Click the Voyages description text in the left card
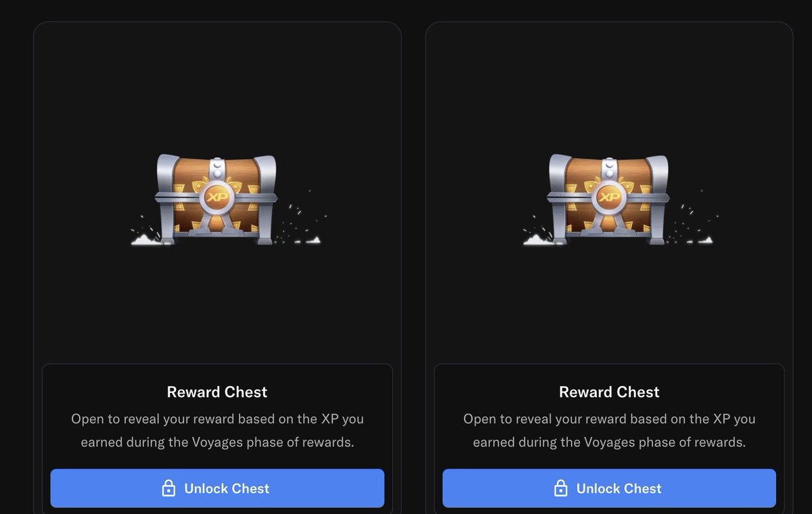 [217, 431]
